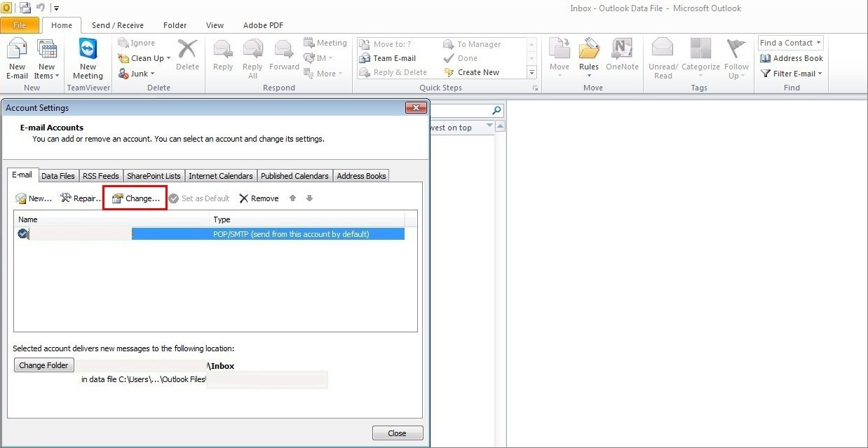Switch to the SharePoint Lists tab
Image resolution: width=868 pixels, height=448 pixels.
point(154,176)
